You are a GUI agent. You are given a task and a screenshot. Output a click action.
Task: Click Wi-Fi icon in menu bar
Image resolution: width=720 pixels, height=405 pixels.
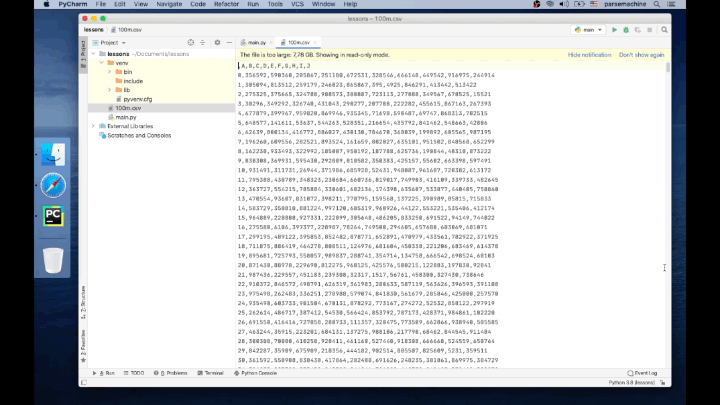pos(550,4)
